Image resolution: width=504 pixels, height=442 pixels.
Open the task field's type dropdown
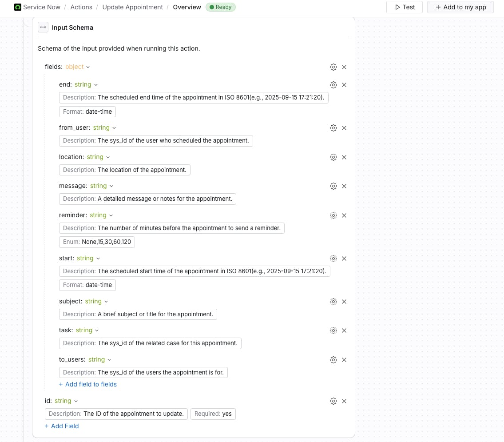tap(87, 330)
